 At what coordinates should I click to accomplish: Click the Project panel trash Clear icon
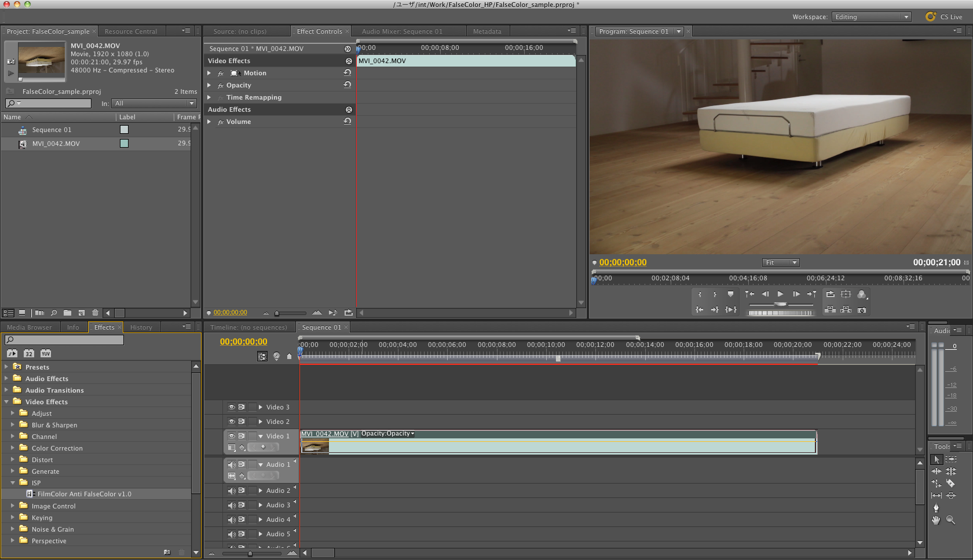(x=96, y=313)
